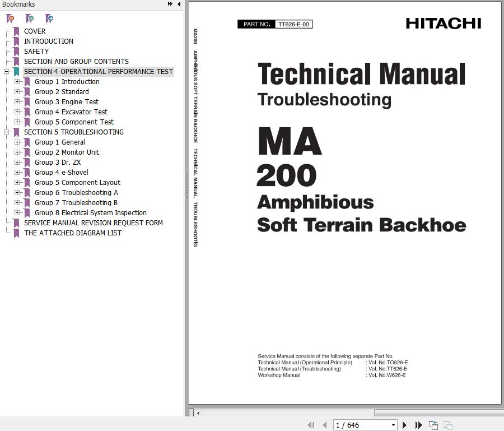
Task: Select Group 8 Electrical System Inspection bookmark
Action: click(90, 212)
